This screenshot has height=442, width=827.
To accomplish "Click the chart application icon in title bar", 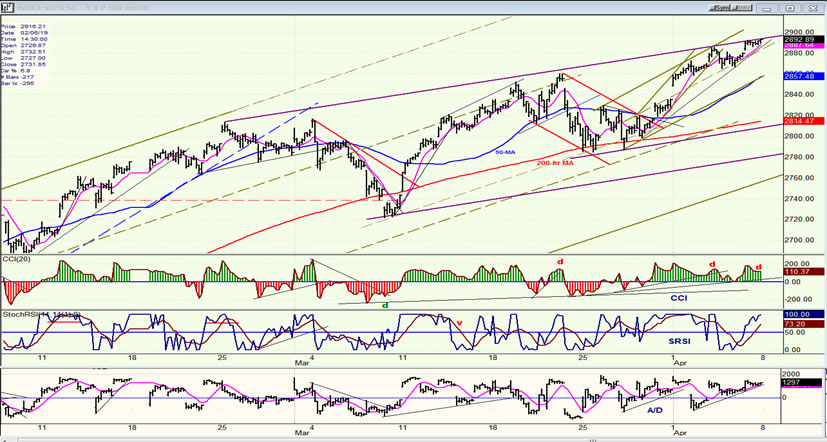I will coord(8,8).
